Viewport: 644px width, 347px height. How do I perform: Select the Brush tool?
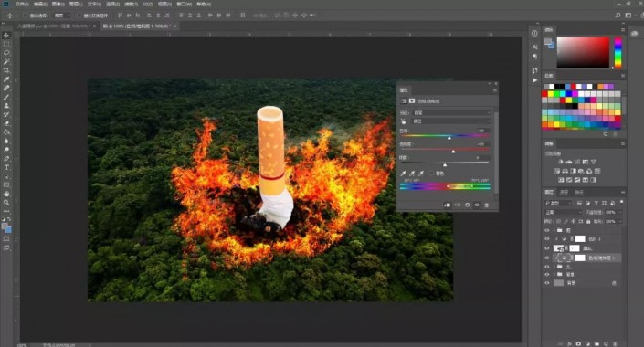(6, 97)
